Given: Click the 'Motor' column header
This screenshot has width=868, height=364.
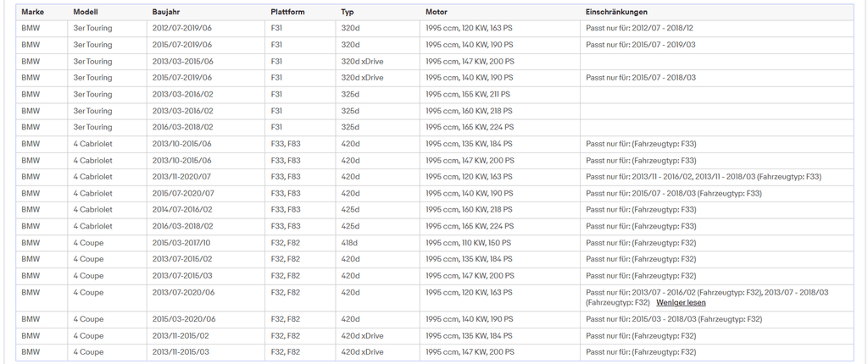Looking at the screenshot, I should click(x=437, y=12).
